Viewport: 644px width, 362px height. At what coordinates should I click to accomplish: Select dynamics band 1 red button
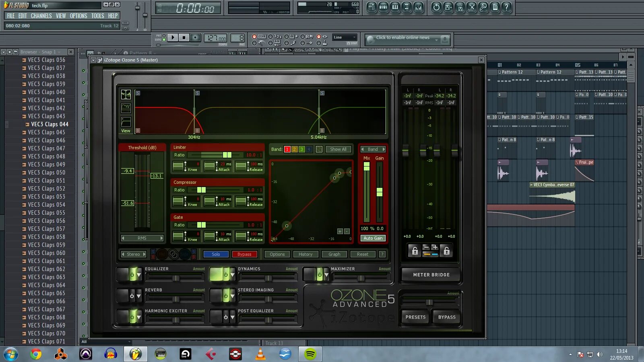click(x=287, y=149)
